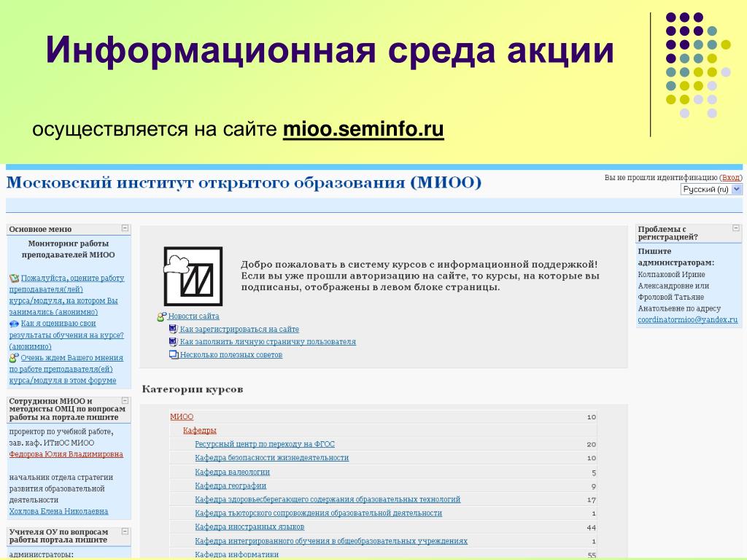Open 'Кафедра валеологии' category
The image size is (747, 560).
click(233, 472)
